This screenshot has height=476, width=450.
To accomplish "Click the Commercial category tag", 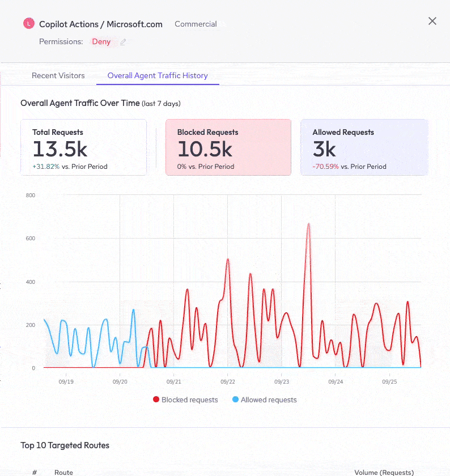I will (196, 24).
